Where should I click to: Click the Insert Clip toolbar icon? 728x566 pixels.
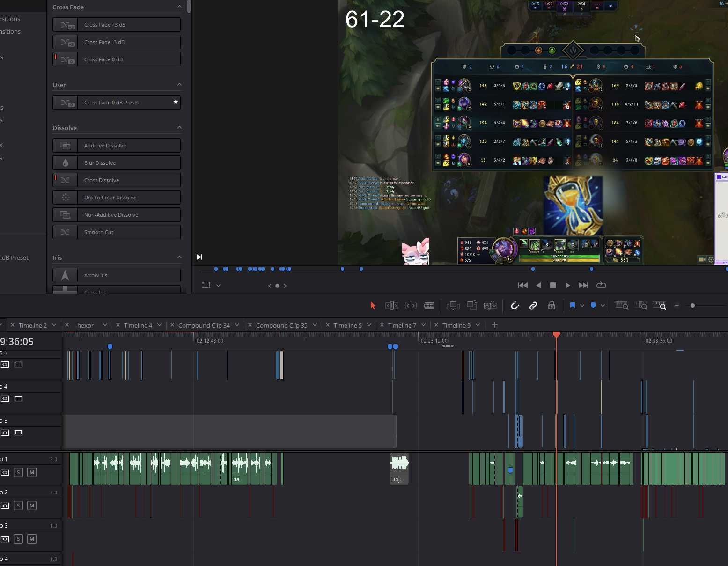coord(453,306)
